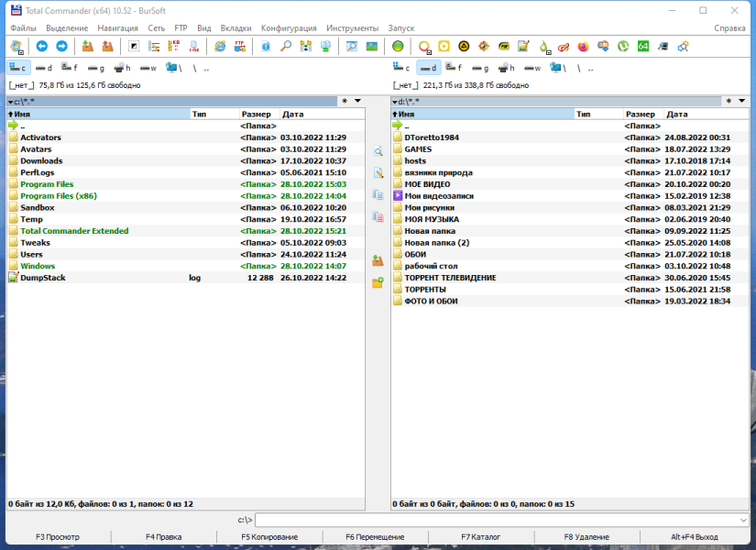
Task: Click the F4 Правка button
Action: coord(163,537)
